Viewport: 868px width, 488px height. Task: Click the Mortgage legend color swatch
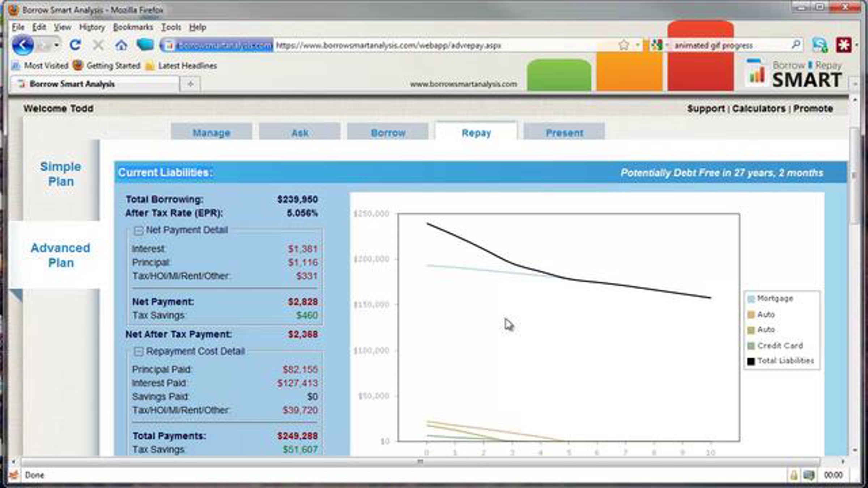tap(751, 299)
